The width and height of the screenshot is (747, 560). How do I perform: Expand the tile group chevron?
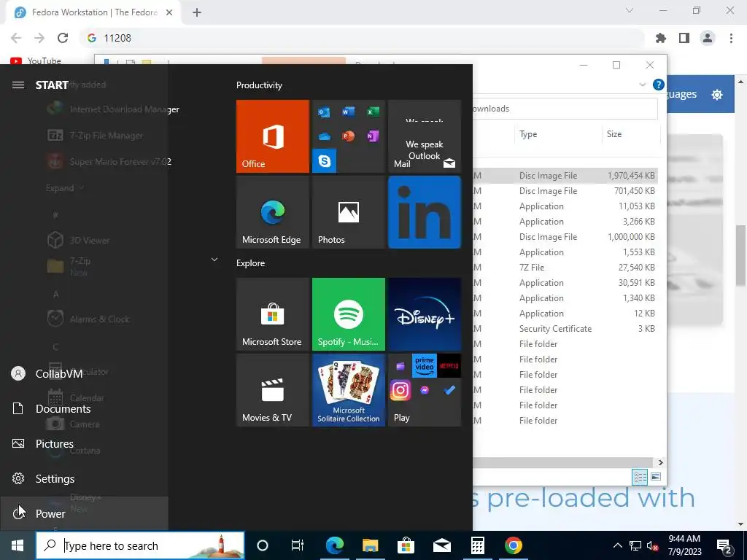(214, 260)
